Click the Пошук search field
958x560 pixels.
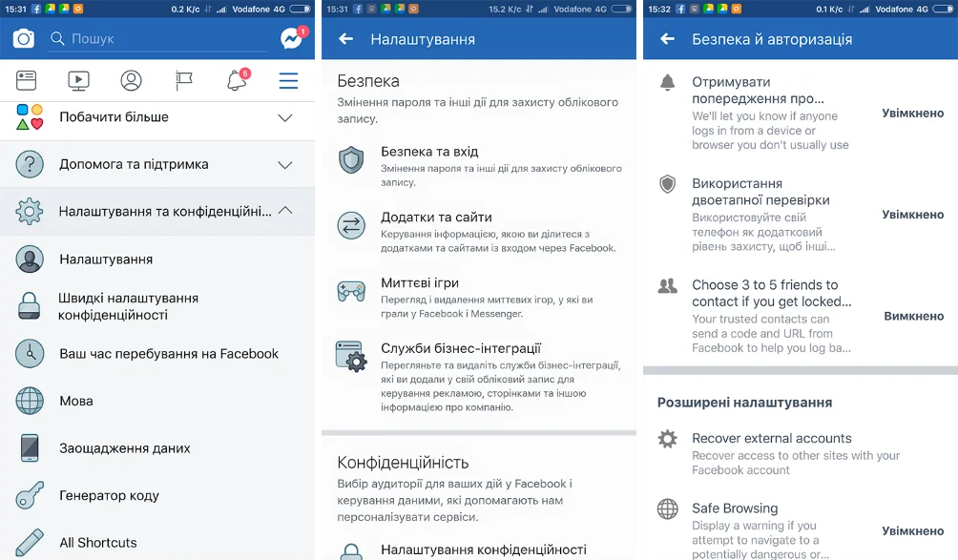coord(157,39)
